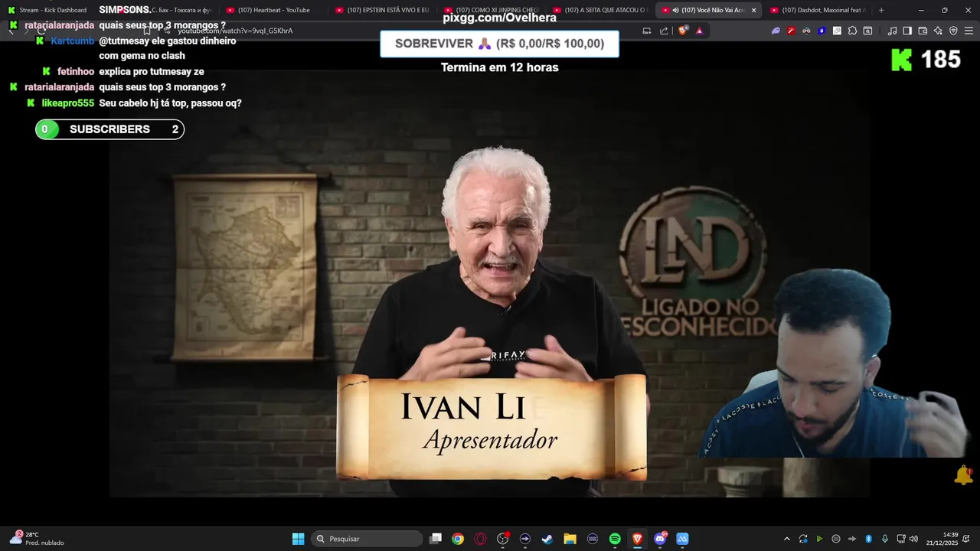Click the green Kick viewer count 185
Image resolution: width=980 pixels, height=551 pixels.
[926, 60]
